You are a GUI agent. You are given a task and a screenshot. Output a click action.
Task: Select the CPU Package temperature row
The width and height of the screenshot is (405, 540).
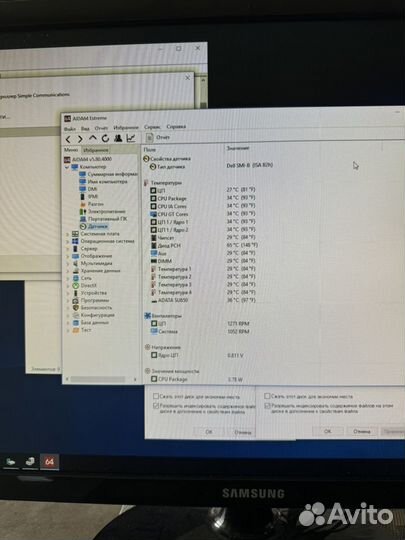point(203,198)
